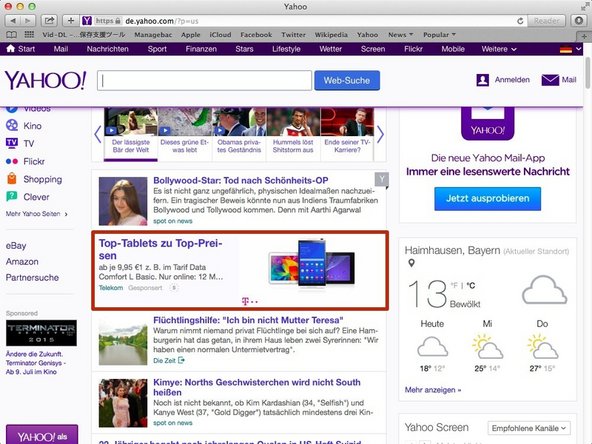Open a new tab with plus icon
Viewport: 592px width, 444px height.
click(x=584, y=36)
